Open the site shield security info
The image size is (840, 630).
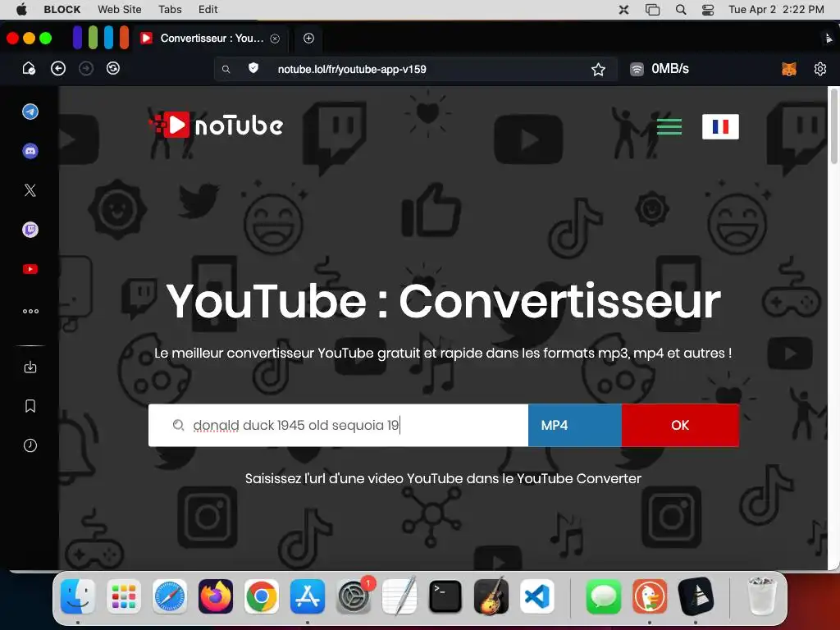pos(253,68)
